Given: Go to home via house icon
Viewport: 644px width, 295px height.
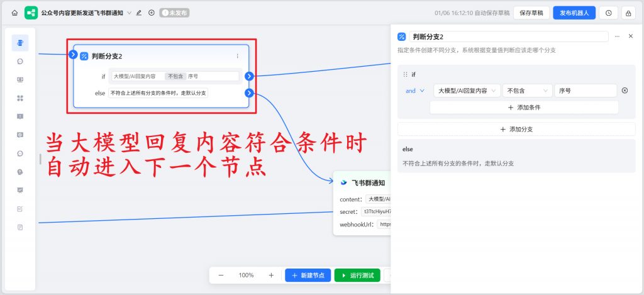Looking at the screenshot, I should [15, 13].
